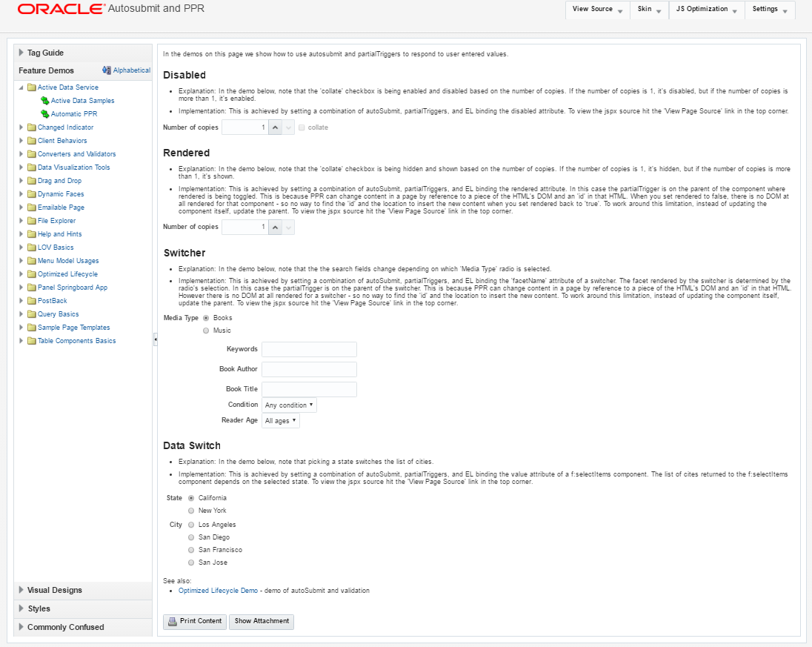Decrease copies in the Disabled section
The height and width of the screenshot is (647, 812).
288,127
